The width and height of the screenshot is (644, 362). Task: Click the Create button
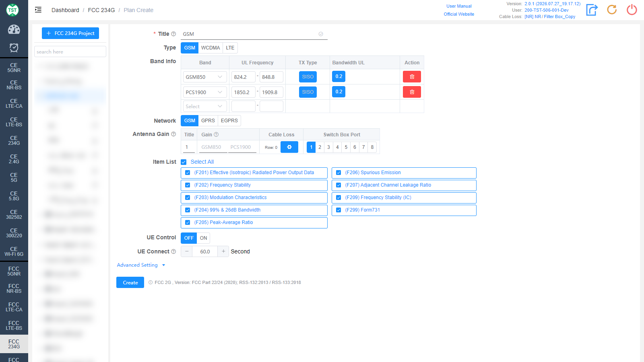(x=130, y=282)
